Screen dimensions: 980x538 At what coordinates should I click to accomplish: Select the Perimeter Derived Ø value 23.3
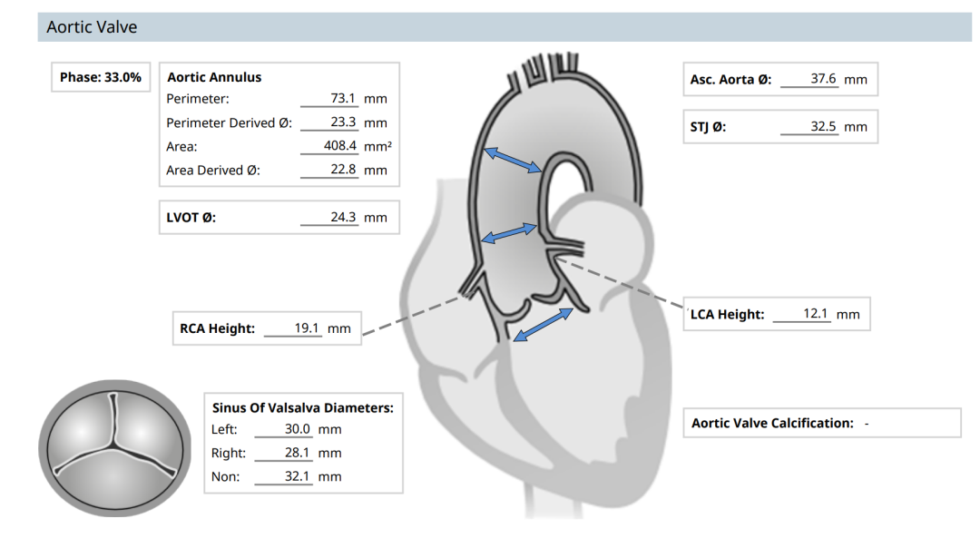(329, 122)
